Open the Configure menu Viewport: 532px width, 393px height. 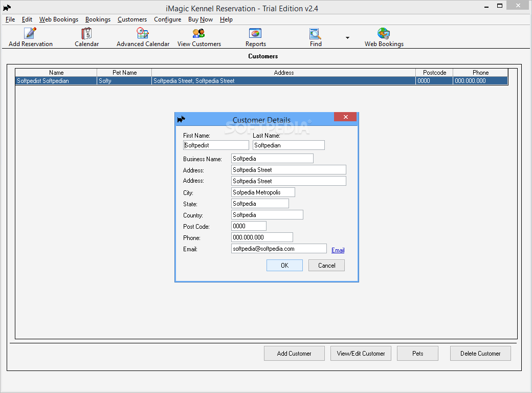click(168, 19)
